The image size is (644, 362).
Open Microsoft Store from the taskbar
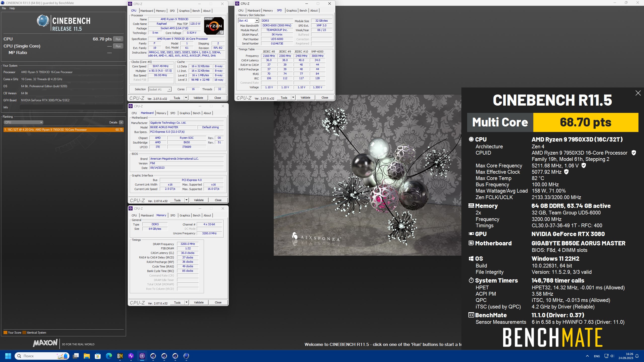(x=98, y=356)
